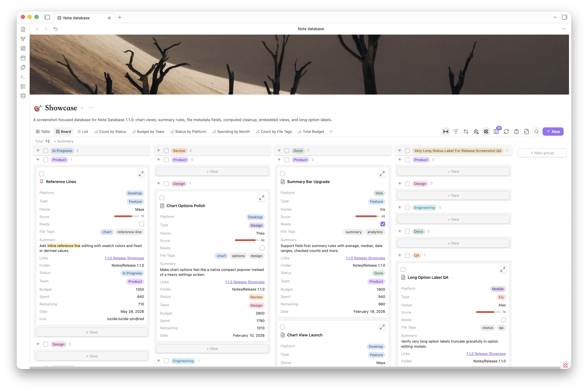Select the In Progress group checkbox
Viewport: 588px width, 391px height.
tap(46, 151)
